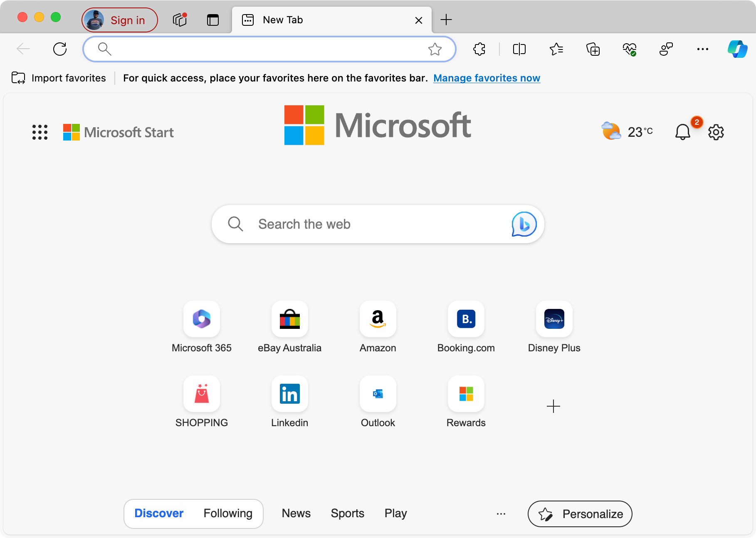Switch to the Following tab
The height and width of the screenshot is (538, 756).
(228, 513)
